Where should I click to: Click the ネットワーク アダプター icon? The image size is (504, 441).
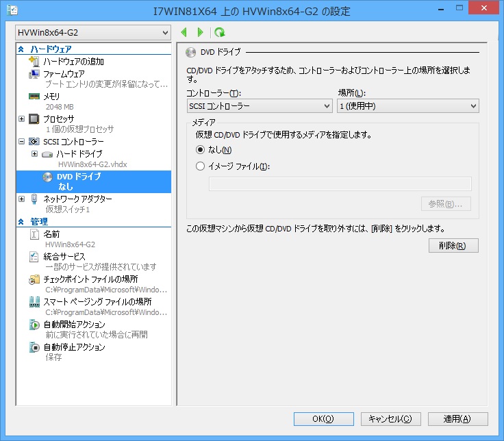point(34,199)
